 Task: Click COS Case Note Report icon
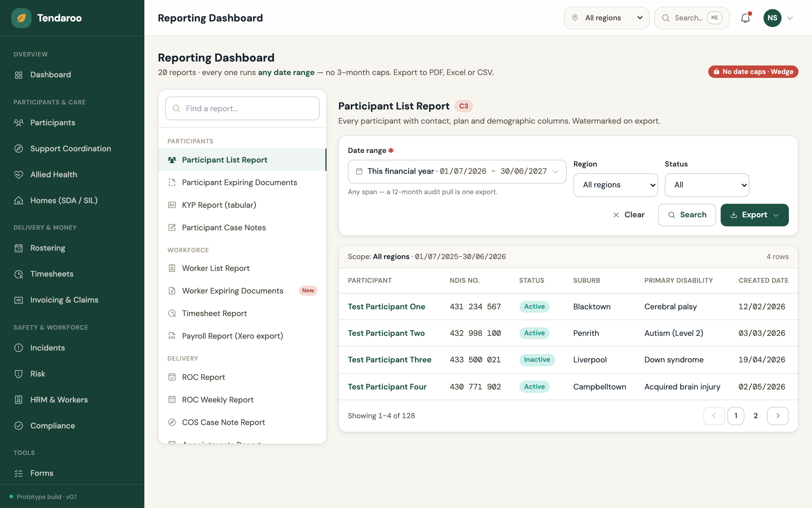[172, 422]
